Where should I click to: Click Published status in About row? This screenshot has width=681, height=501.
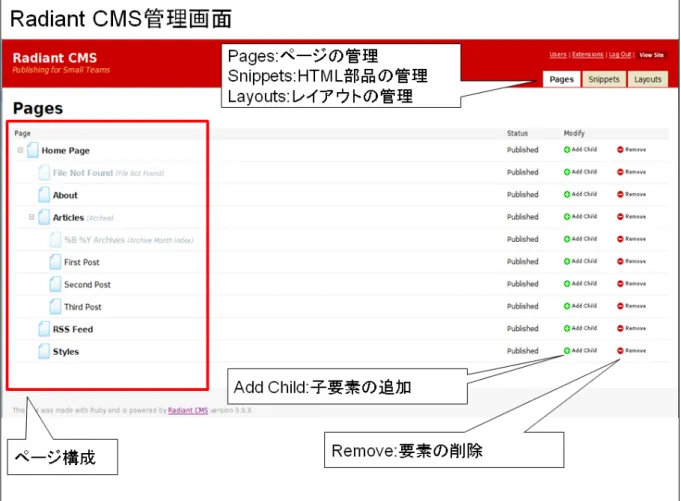pyautogui.click(x=522, y=194)
